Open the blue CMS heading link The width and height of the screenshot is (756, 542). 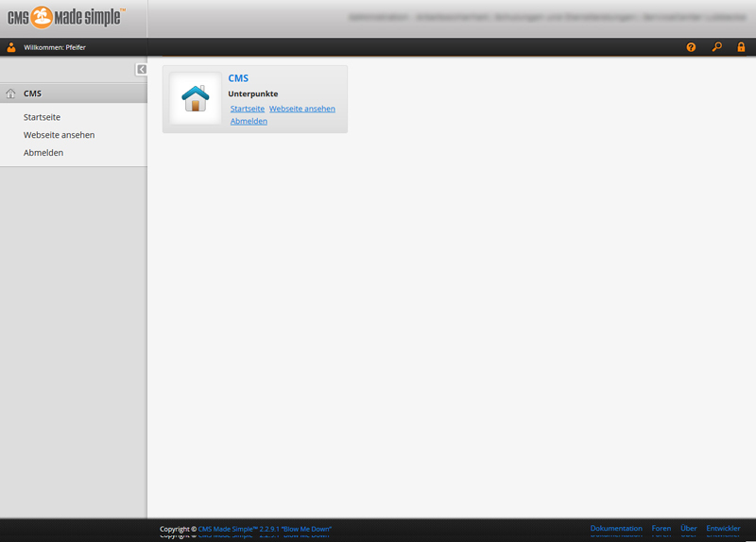pos(238,78)
